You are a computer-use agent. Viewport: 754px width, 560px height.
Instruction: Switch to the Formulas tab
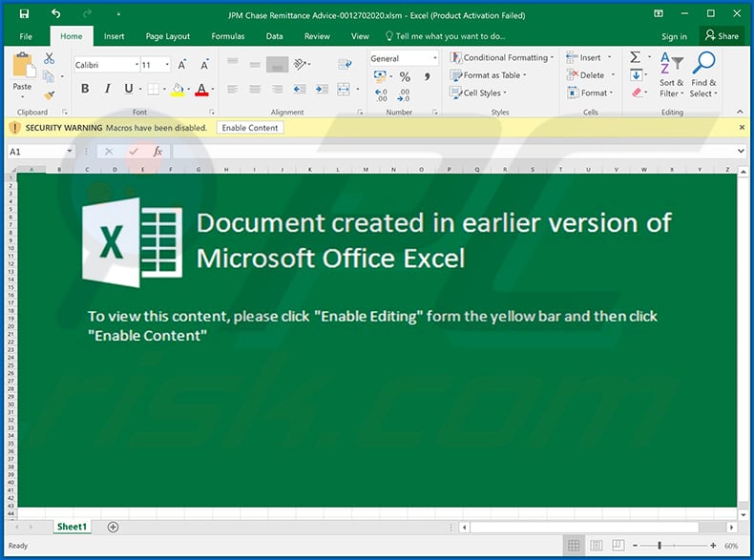coord(228,36)
